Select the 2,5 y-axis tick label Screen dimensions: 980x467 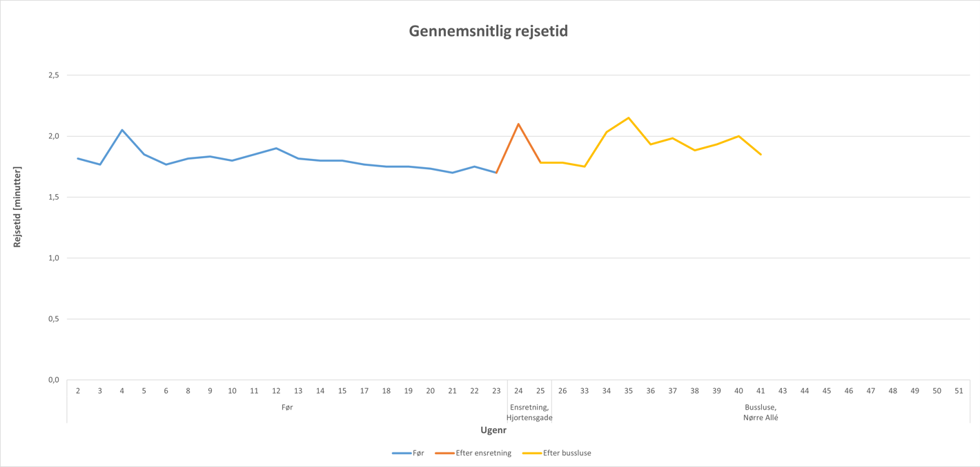pos(53,75)
